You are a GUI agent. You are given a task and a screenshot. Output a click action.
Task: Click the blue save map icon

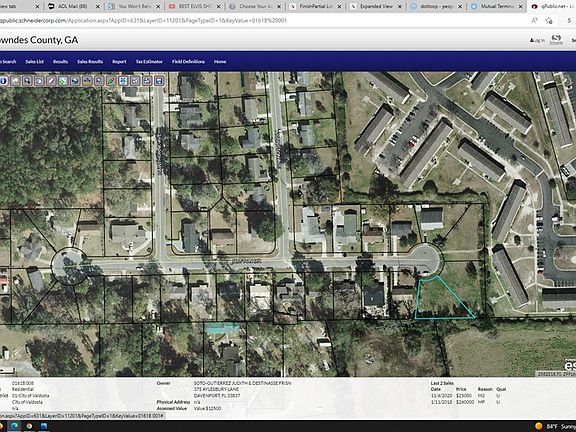point(159,81)
